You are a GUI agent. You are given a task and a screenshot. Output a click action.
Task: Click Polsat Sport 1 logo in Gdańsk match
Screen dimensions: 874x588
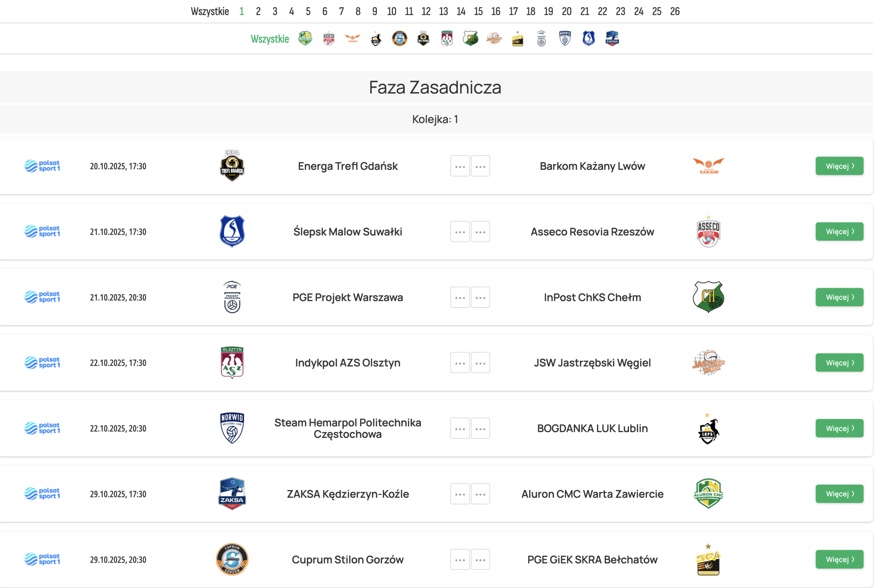pos(42,166)
